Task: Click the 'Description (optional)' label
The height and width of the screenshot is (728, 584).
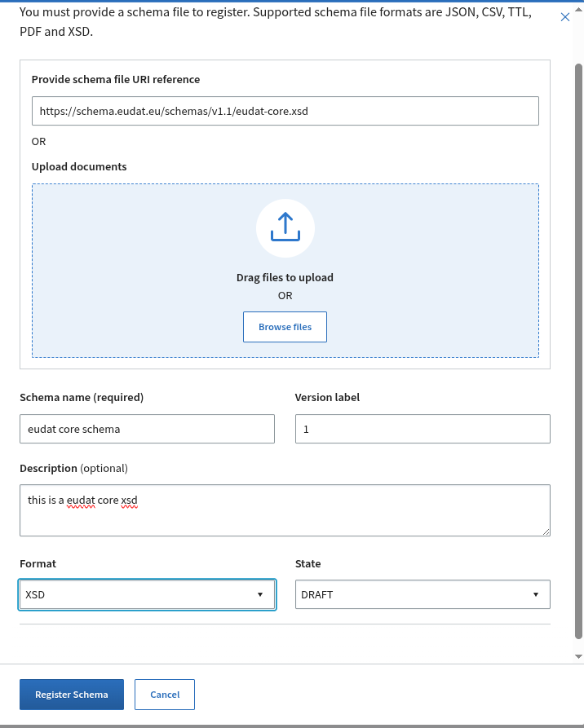Action: pyautogui.click(x=73, y=468)
